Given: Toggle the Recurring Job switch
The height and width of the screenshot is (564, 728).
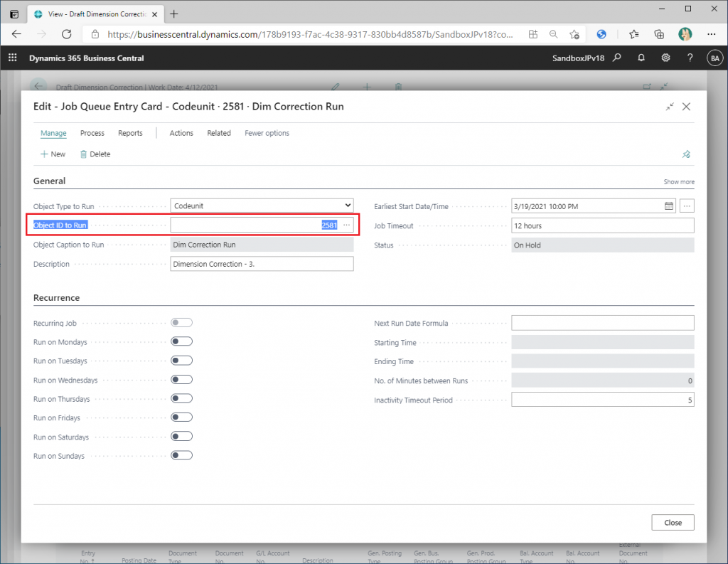Looking at the screenshot, I should pyautogui.click(x=181, y=322).
